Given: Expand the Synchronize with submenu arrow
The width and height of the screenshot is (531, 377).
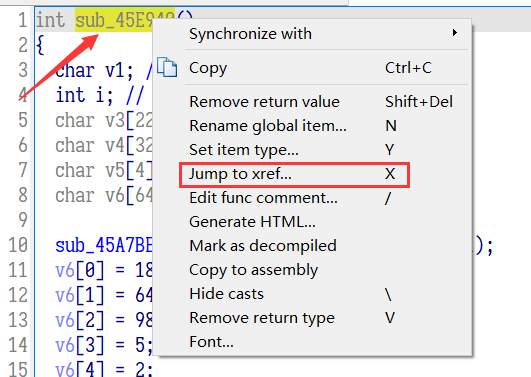Looking at the screenshot, I should click(454, 33).
